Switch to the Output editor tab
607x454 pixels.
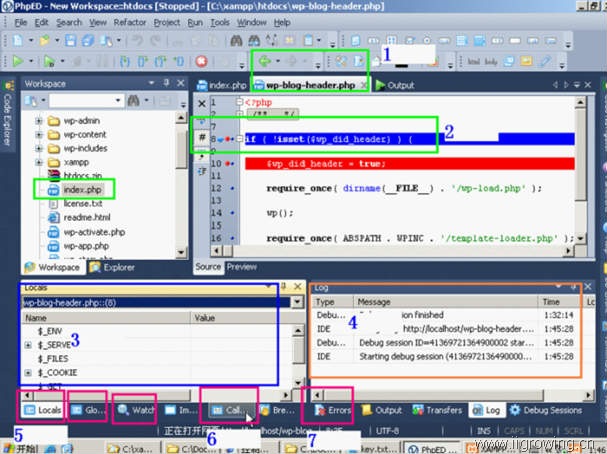(x=395, y=85)
